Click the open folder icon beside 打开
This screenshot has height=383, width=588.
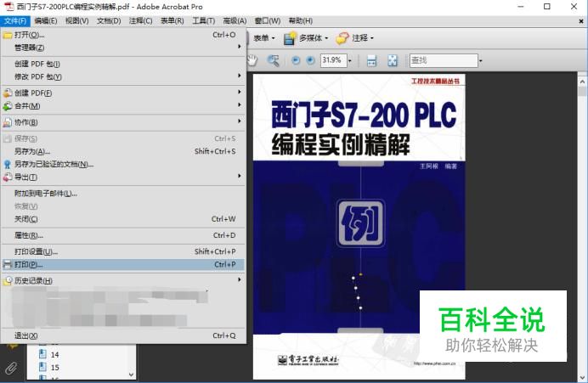8,35
